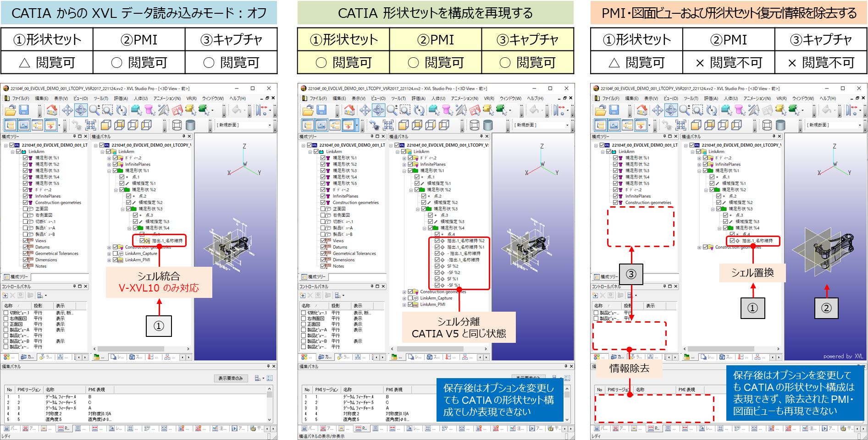
Task: Click 構成ツリー tab below middle window's tree
Action: point(314,277)
